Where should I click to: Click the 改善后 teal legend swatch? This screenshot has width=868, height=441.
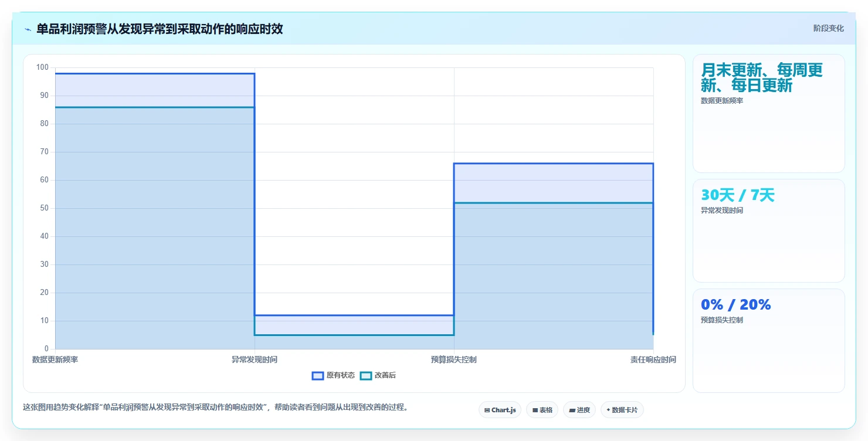coord(366,375)
